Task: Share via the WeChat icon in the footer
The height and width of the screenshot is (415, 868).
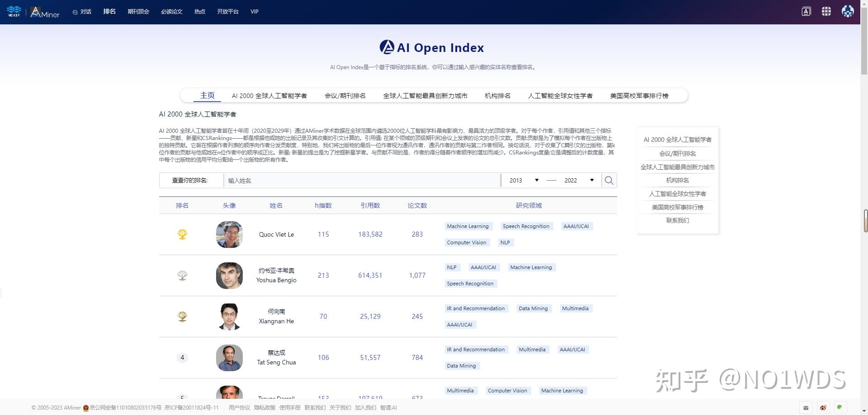Action: click(840, 408)
